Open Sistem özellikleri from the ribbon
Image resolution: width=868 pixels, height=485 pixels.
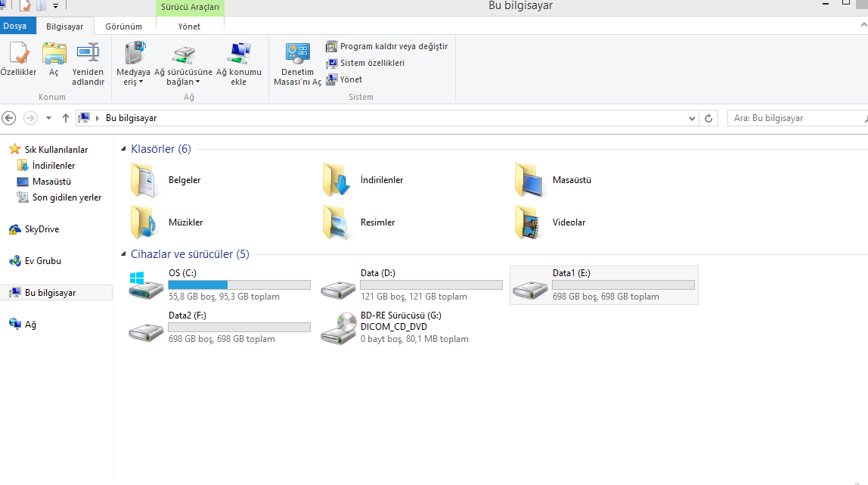pos(364,63)
